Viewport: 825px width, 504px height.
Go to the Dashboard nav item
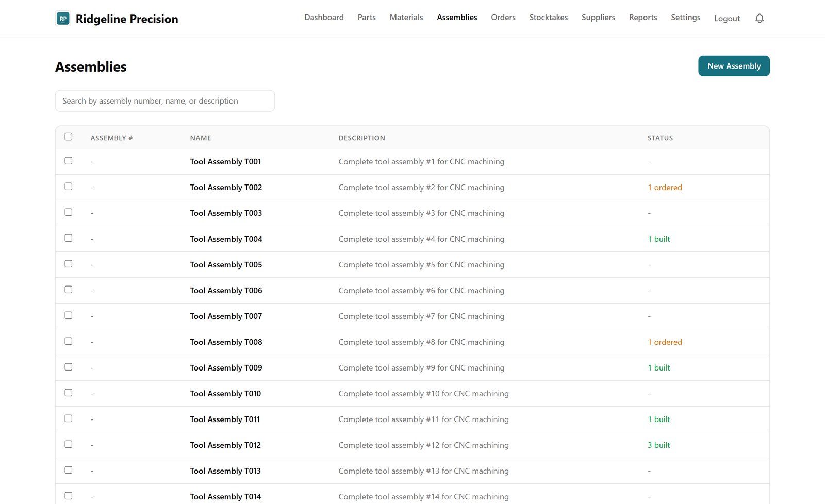click(x=324, y=18)
